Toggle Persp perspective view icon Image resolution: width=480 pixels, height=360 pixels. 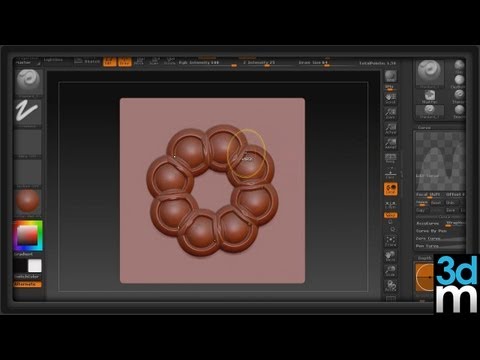390,158
